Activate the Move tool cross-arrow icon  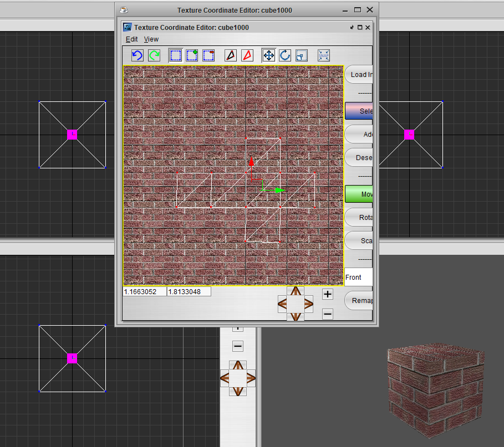coord(269,55)
